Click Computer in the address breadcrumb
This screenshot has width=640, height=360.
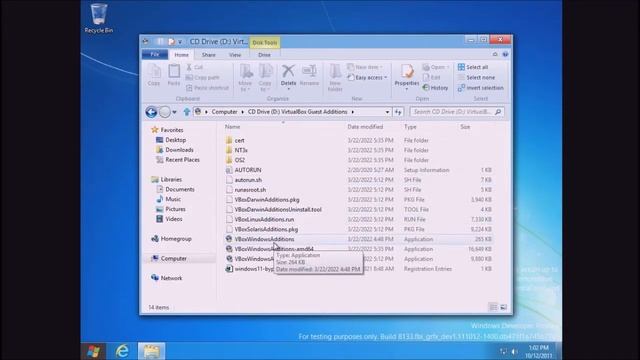tap(224, 112)
